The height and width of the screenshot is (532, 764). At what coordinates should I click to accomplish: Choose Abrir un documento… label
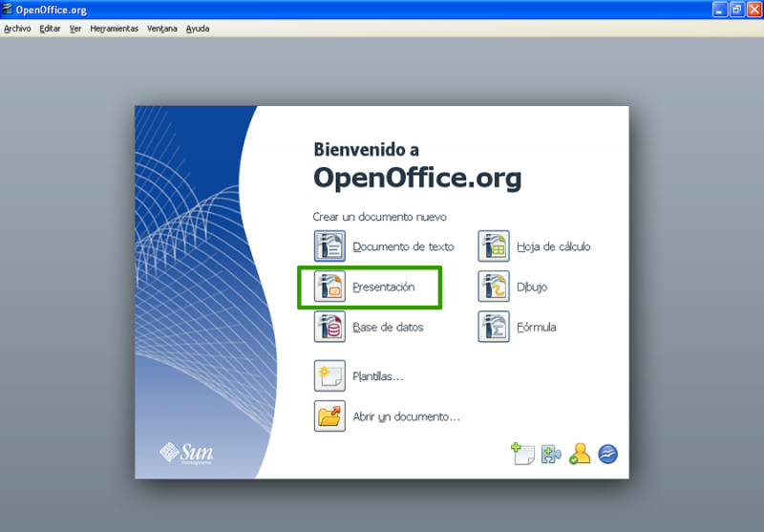click(x=406, y=416)
